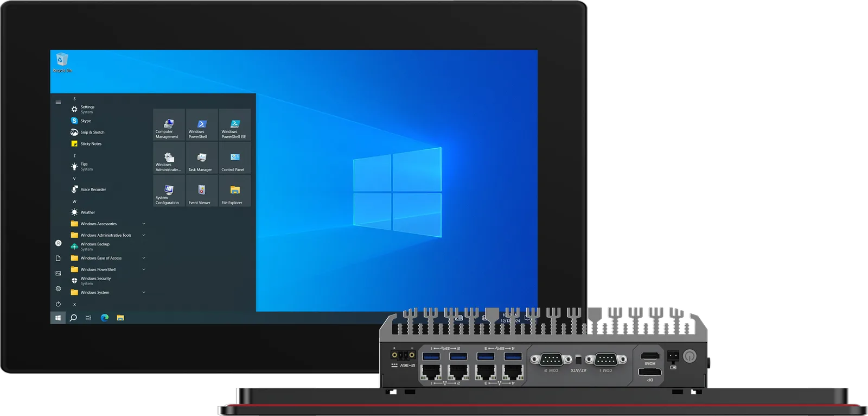The height and width of the screenshot is (416, 868).
Task: Click the Microsoft Edge taskbar icon
Action: (105, 318)
